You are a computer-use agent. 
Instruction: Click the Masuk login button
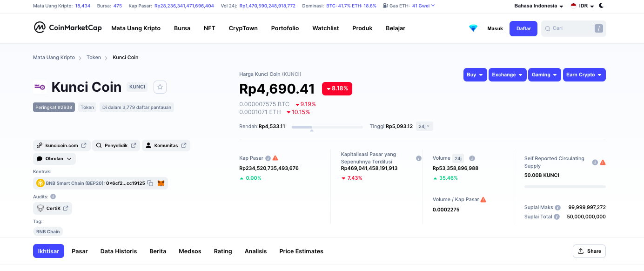(495, 29)
